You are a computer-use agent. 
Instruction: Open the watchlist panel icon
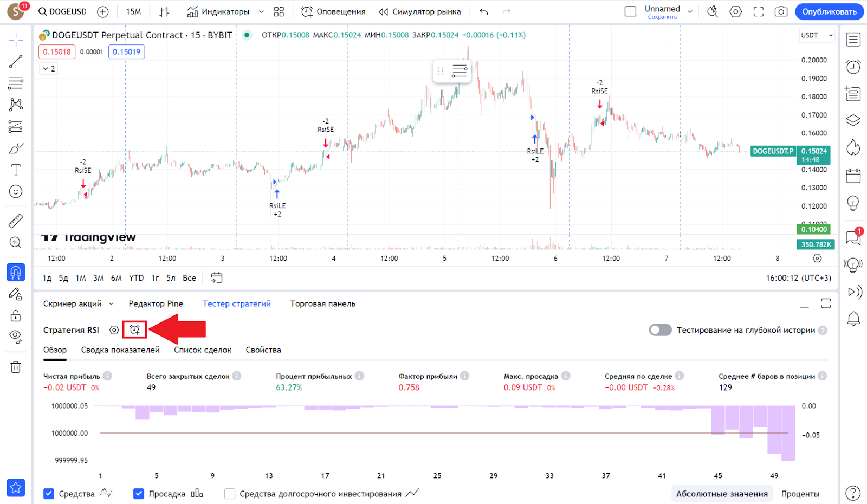tap(853, 40)
